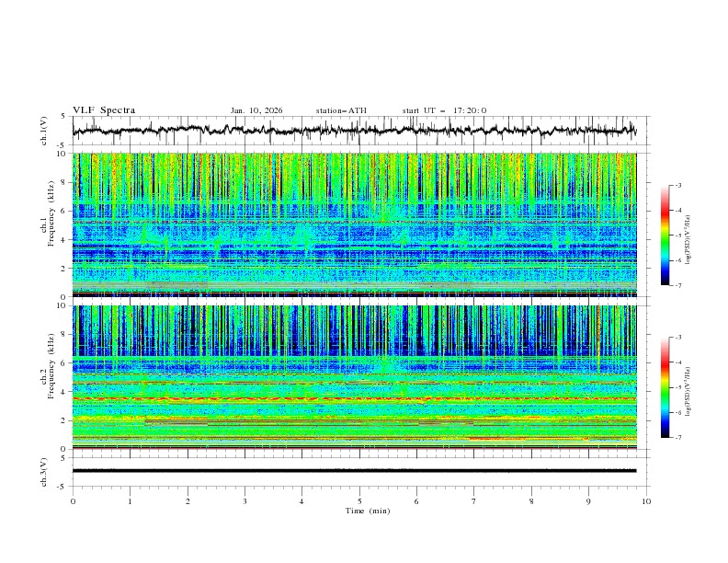Click inside the ch.2 spectrogram panel

coord(358,376)
